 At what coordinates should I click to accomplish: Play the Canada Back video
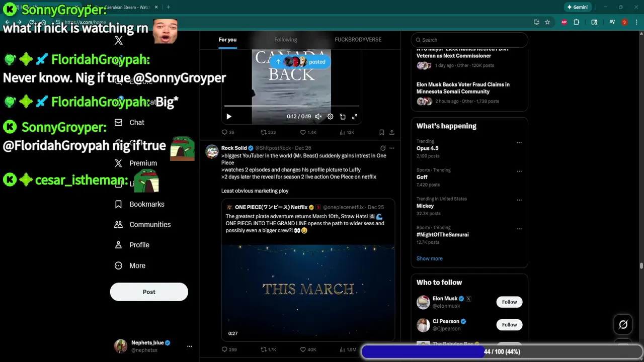tap(229, 117)
